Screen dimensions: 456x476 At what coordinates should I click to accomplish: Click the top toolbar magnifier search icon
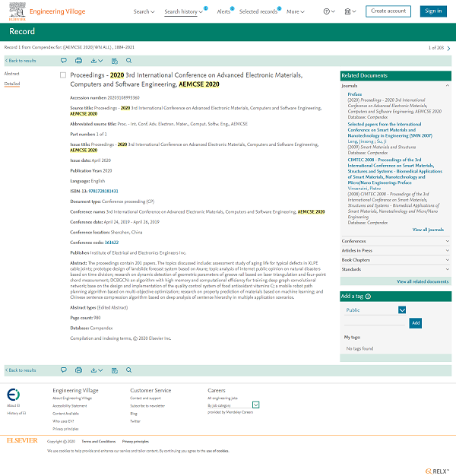coord(129,60)
